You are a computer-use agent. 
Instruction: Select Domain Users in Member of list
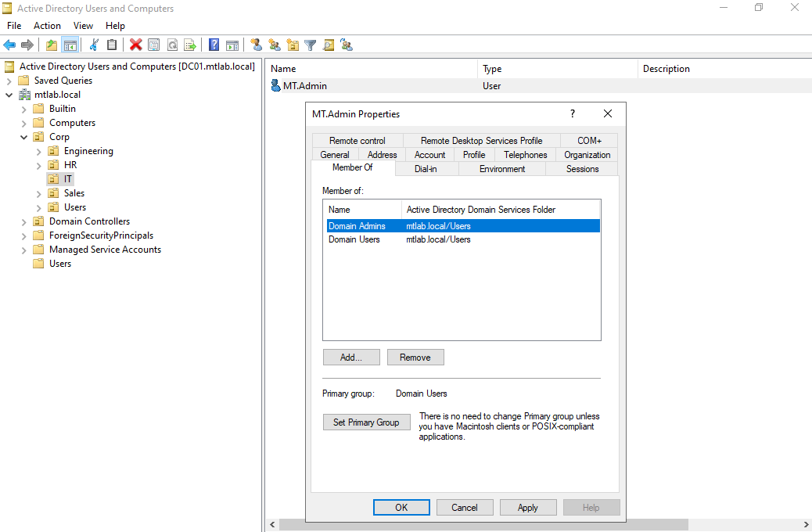pyautogui.click(x=462, y=239)
